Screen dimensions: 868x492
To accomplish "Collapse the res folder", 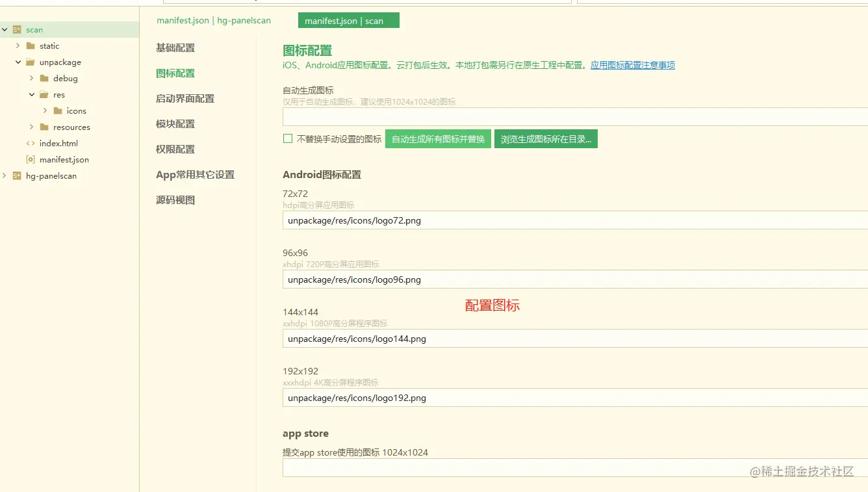I will coord(32,95).
